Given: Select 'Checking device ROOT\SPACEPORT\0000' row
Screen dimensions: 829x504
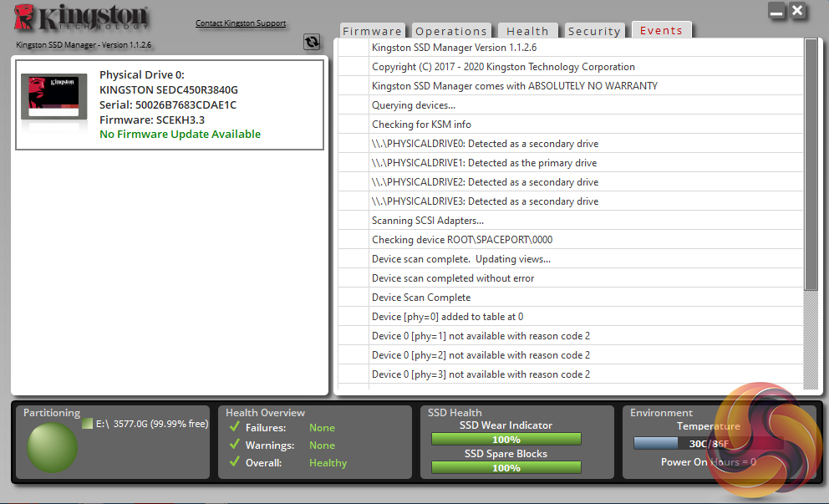Looking at the screenshot, I should [x=571, y=240].
